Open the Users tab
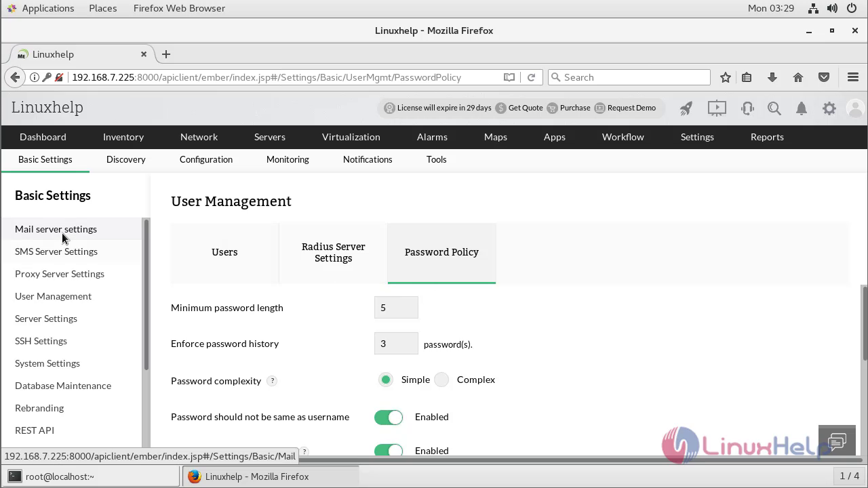868x488 pixels. click(x=224, y=252)
